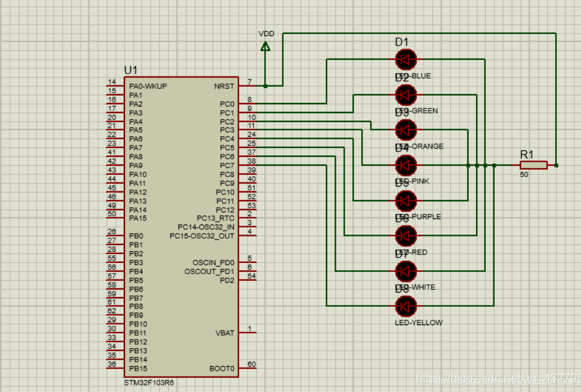
Task: Click the 'R1' reference label
Action: pos(527,155)
